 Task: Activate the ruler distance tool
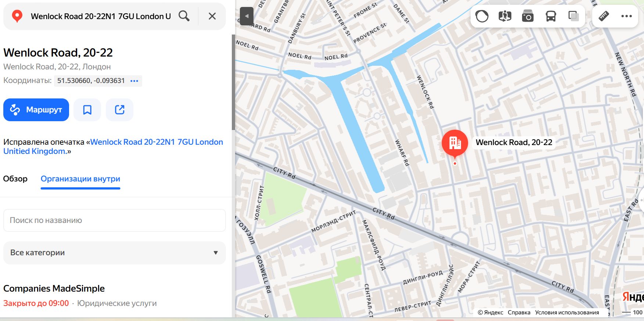(604, 16)
